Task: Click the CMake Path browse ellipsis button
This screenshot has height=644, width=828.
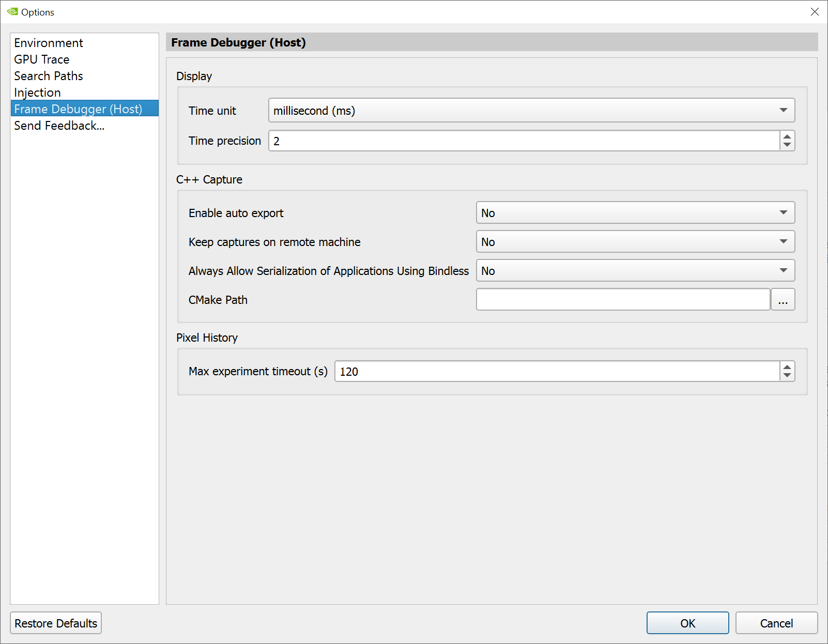Action: pos(783,299)
